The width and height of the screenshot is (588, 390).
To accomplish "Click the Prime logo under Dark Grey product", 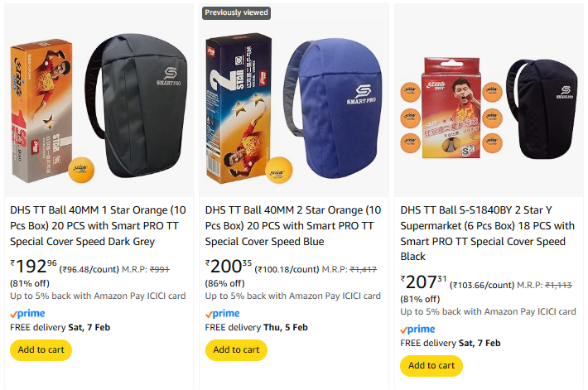I will (27, 314).
